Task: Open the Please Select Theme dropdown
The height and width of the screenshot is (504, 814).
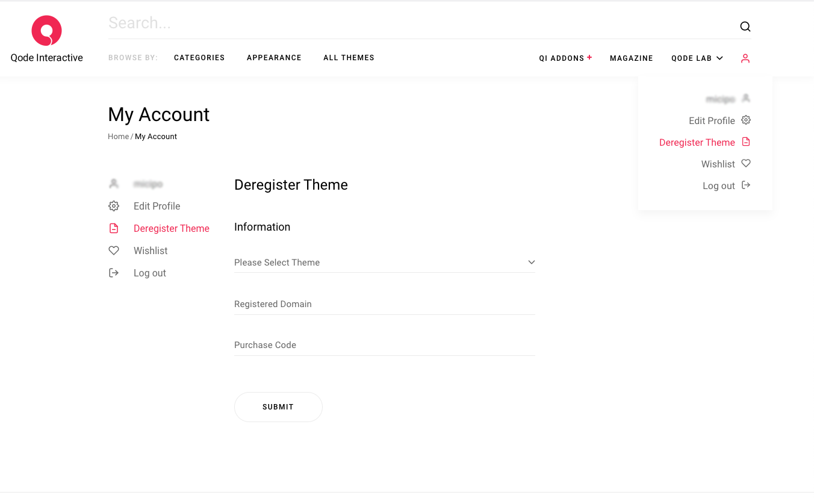Action: 384,263
